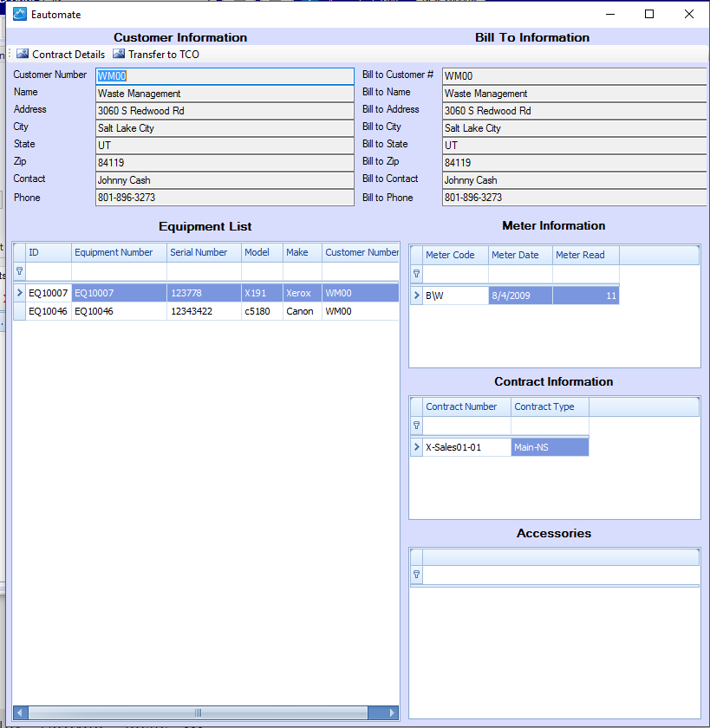Minimize the Eautomate window
Screen dimensions: 710x728
[610, 15]
